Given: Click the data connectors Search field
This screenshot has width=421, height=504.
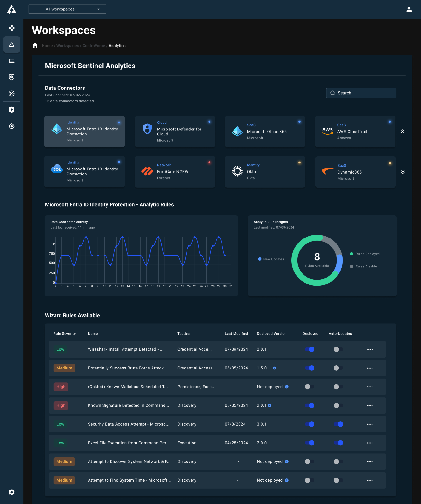Looking at the screenshot, I should click(361, 93).
